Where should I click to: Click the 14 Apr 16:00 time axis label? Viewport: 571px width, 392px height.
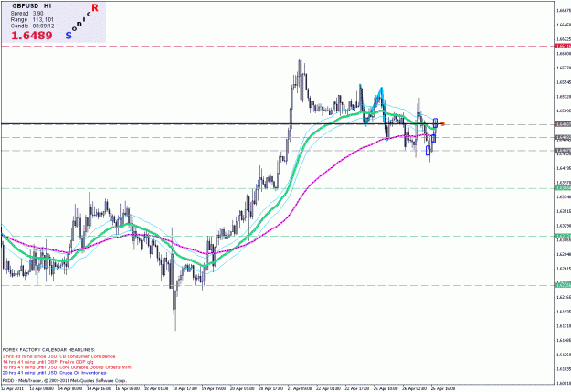[x=100, y=388]
